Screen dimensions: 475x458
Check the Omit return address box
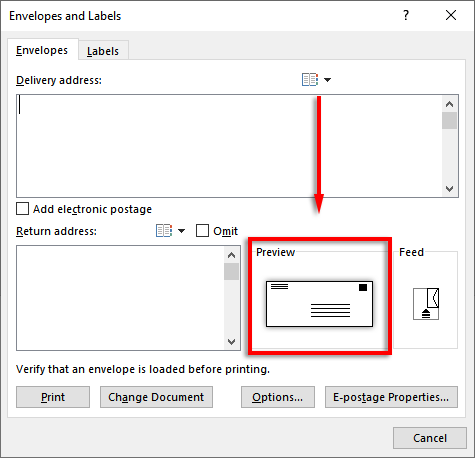202,231
